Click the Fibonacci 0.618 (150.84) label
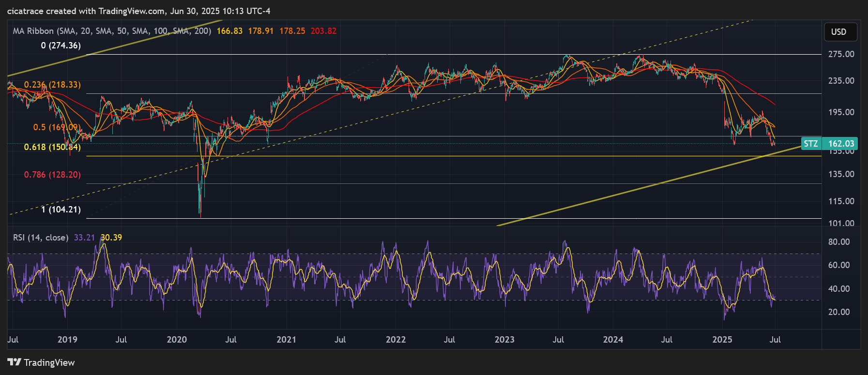 click(x=52, y=147)
